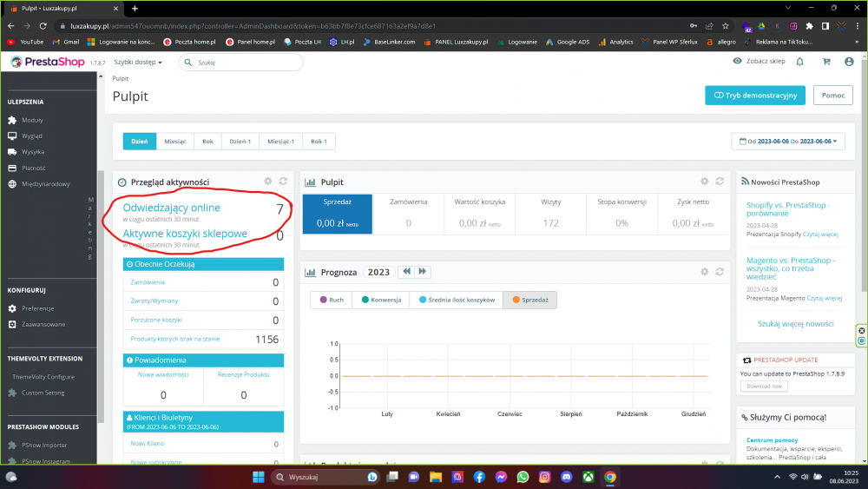Open PShow Importer in the sidebar

[44, 446]
